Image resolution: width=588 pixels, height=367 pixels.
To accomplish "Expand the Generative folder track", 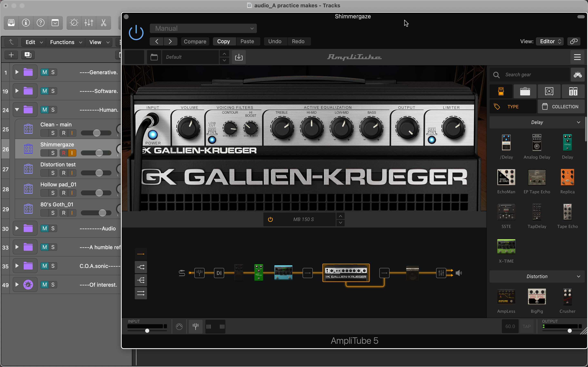I will click(17, 72).
